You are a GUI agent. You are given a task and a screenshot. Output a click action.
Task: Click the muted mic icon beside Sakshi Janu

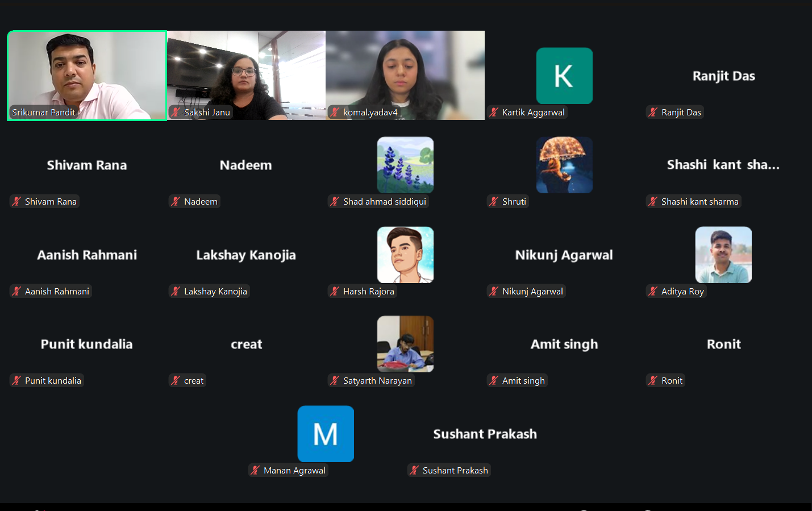pyautogui.click(x=176, y=112)
